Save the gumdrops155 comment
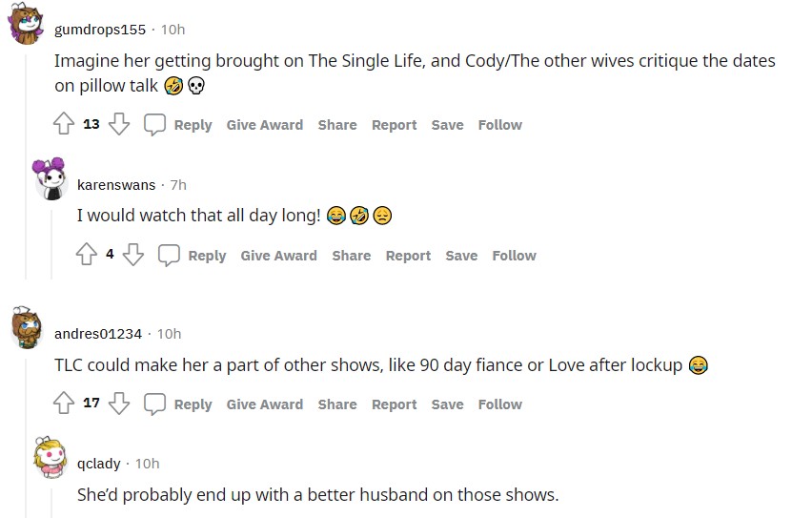This screenshot has width=812, height=518. [x=447, y=125]
